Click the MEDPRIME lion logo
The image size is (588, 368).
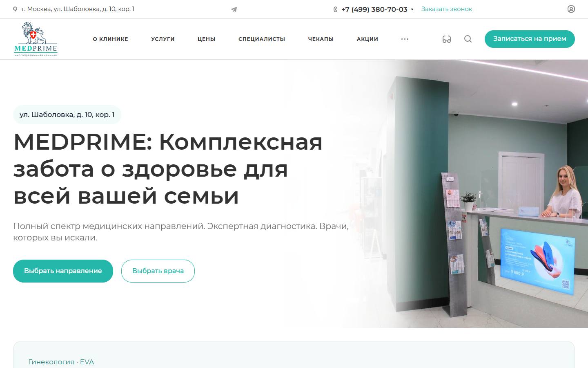click(x=36, y=39)
